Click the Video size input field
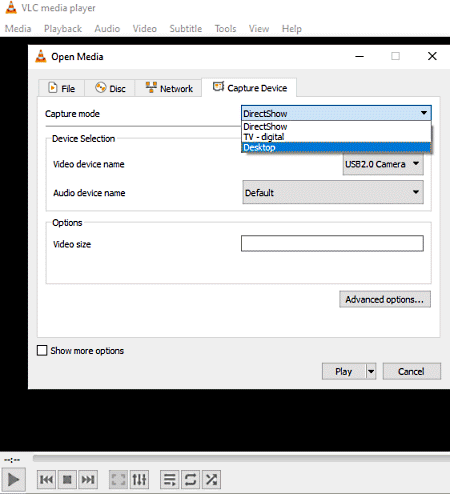450x494 pixels. (x=332, y=243)
